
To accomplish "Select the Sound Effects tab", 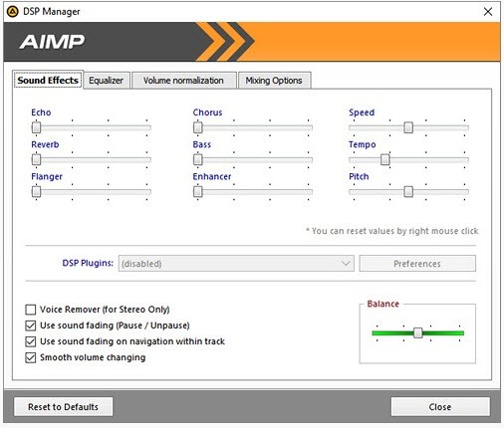I will (x=48, y=80).
